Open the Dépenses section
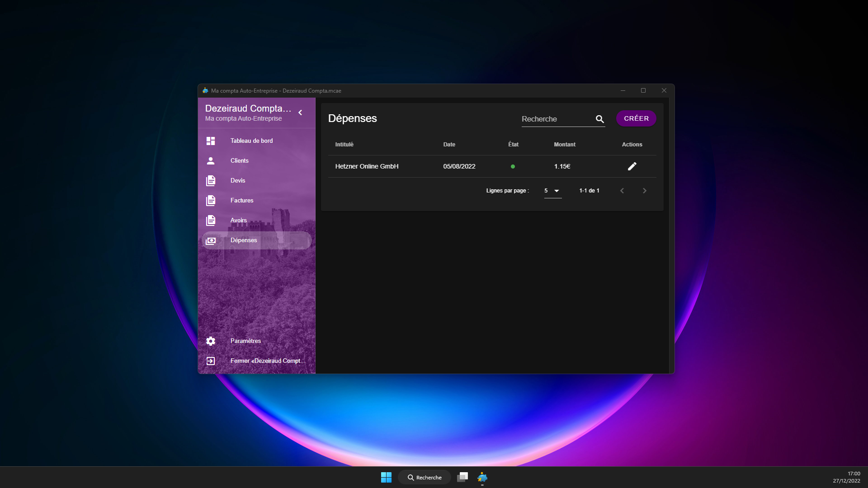This screenshot has width=868, height=488. (243, 240)
